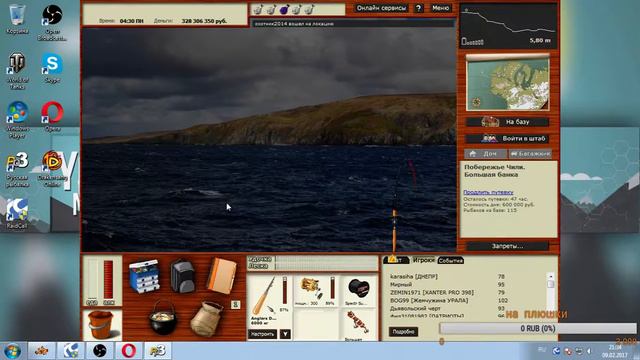640x360 pixels.
Task: Switch to the 'События' tab
Action: click(451, 260)
